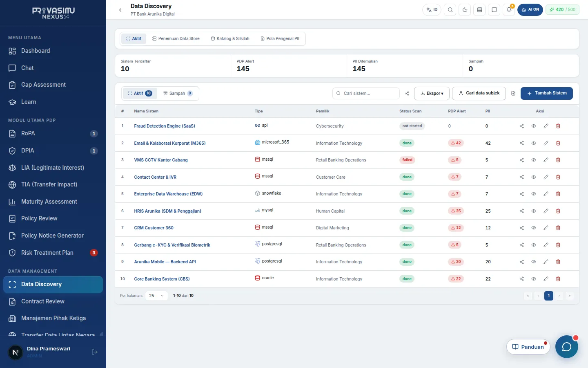
Task: View the Email & Kolaborasi Korporat row
Action: 534,143
